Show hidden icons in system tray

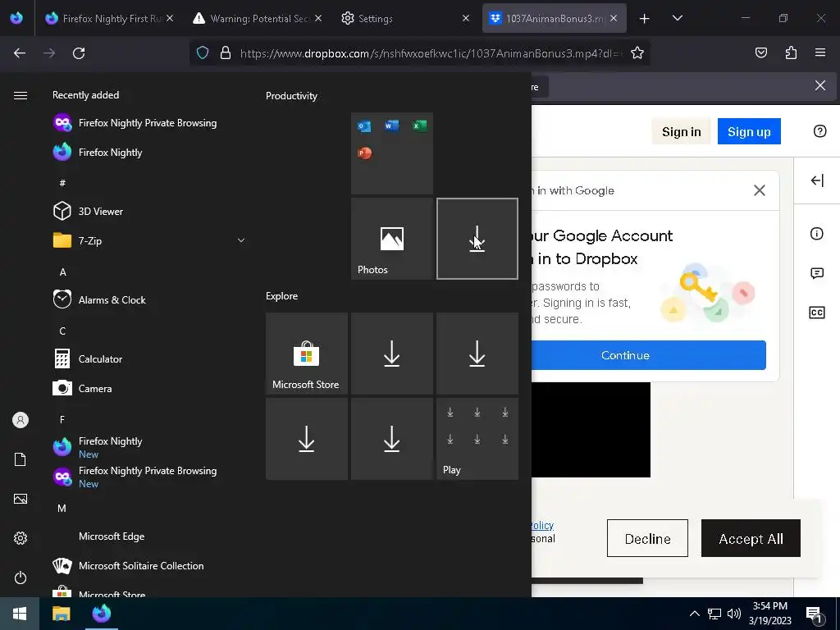[694, 614]
